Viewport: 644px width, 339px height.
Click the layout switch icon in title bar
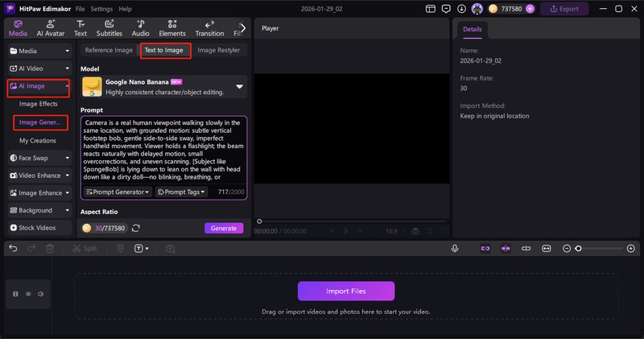pyautogui.click(x=431, y=9)
